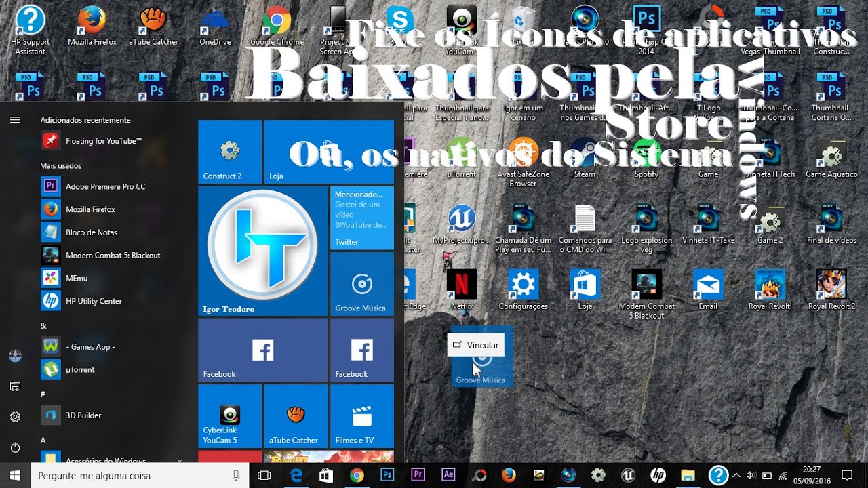
Task: Select Avast SafeZone Browser desktop icon
Action: [523, 163]
